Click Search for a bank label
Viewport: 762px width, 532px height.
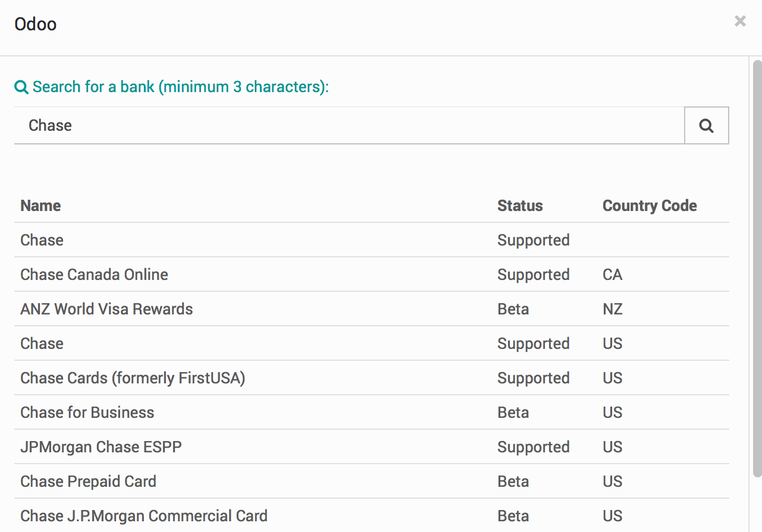[x=180, y=87]
